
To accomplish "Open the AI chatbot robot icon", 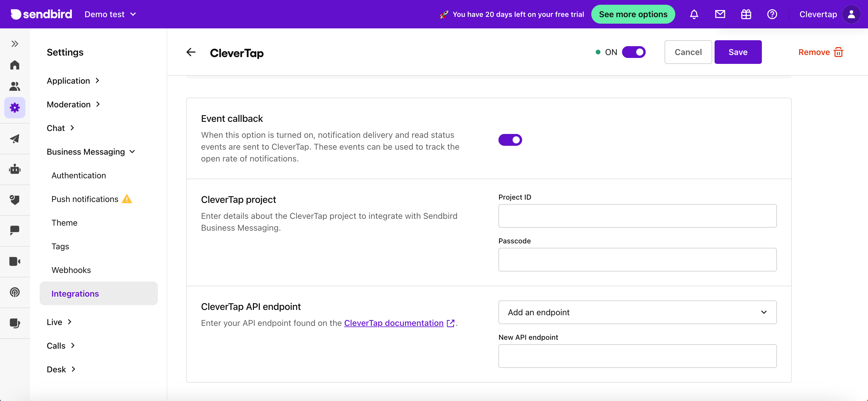I will click(14, 169).
